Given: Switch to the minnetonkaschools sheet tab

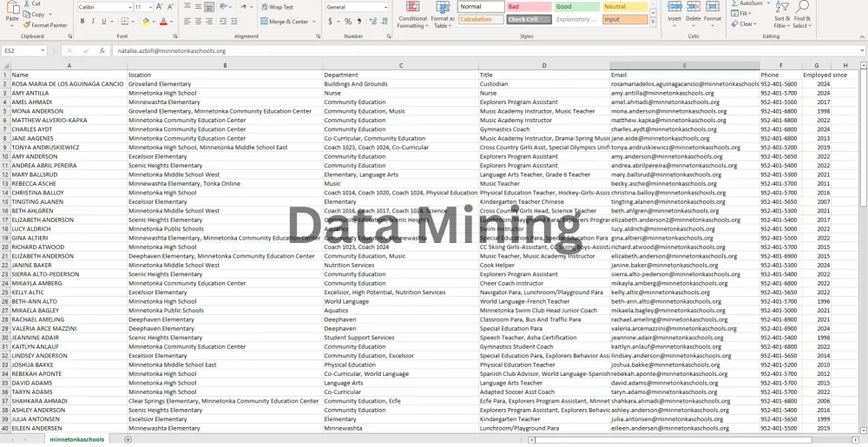Looking at the screenshot, I should click(x=76, y=440).
